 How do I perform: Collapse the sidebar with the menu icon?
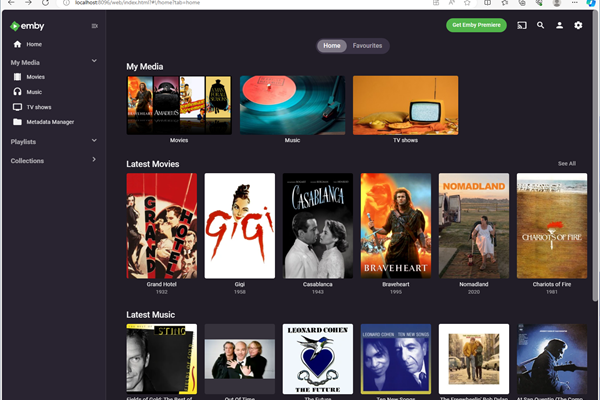point(95,25)
